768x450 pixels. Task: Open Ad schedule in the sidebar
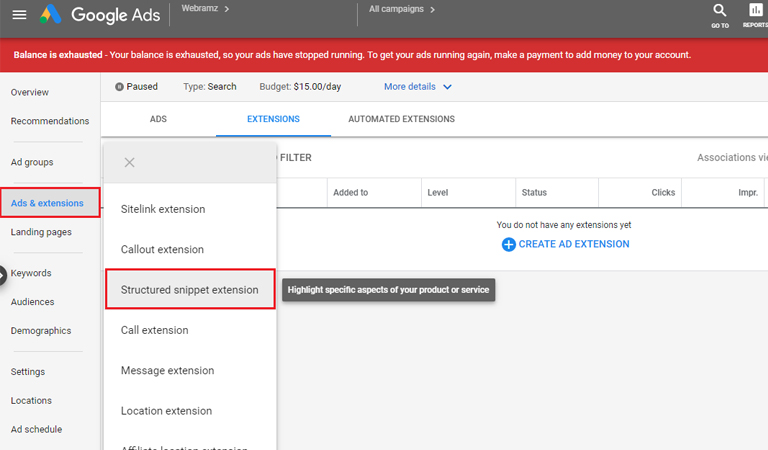click(36, 429)
